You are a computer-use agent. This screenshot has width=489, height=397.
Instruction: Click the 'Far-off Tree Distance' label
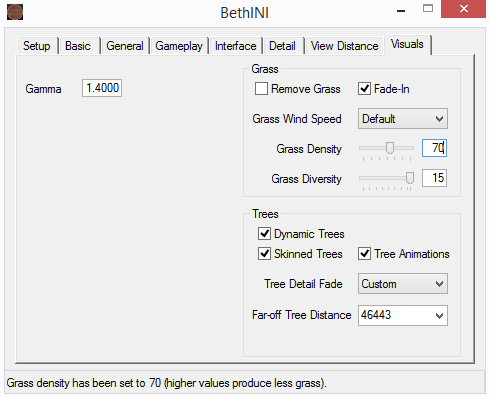point(302,315)
